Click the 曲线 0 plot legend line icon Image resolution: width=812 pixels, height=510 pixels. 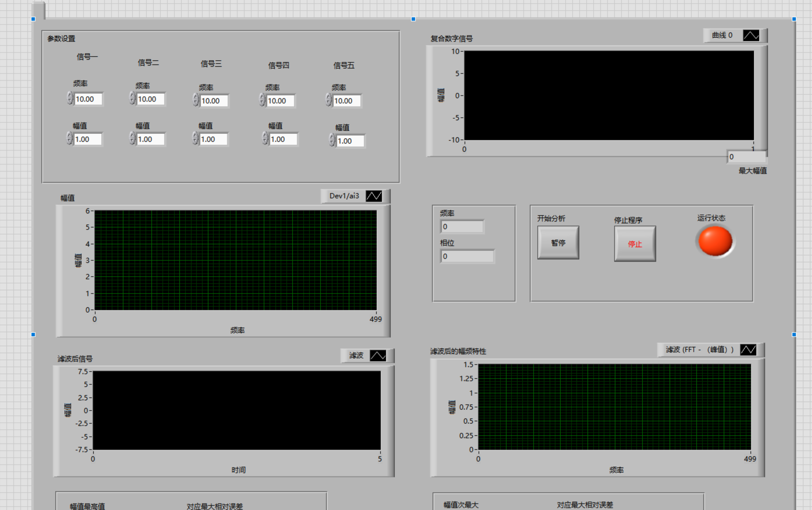click(x=751, y=36)
